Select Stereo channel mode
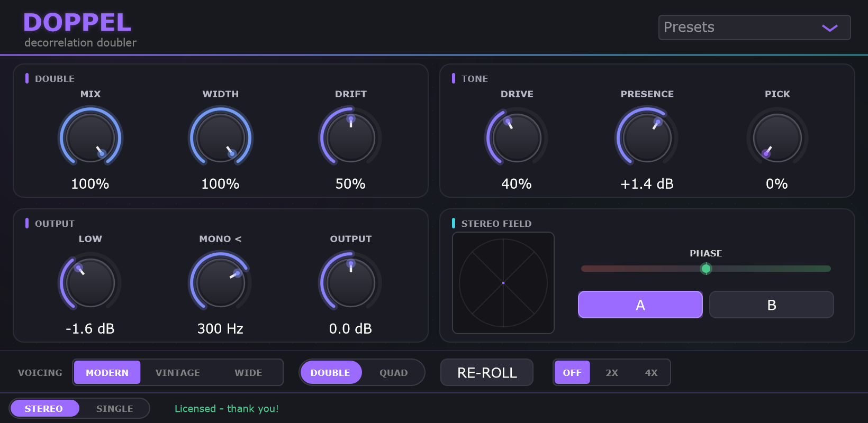Image resolution: width=868 pixels, height=423 pixels. pos(44,408)
